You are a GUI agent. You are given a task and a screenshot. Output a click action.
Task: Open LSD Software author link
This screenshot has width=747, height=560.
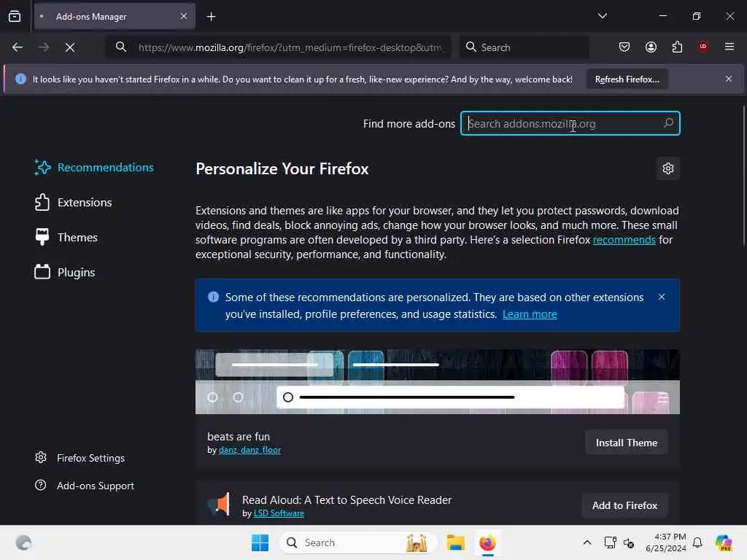click(x=279, y=513)
